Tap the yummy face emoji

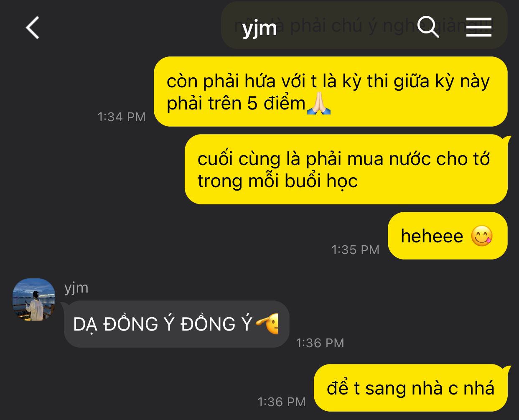tap(482, 236)
